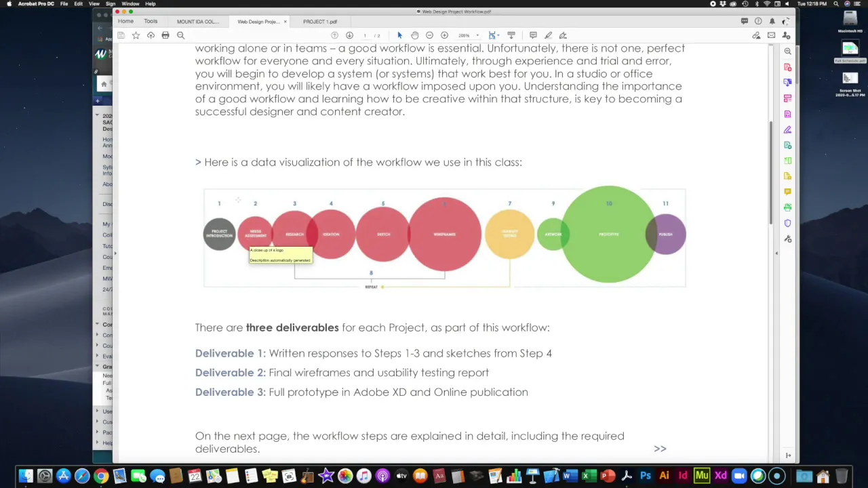Open the Export PDF tool in right pane

pos(787,145)
